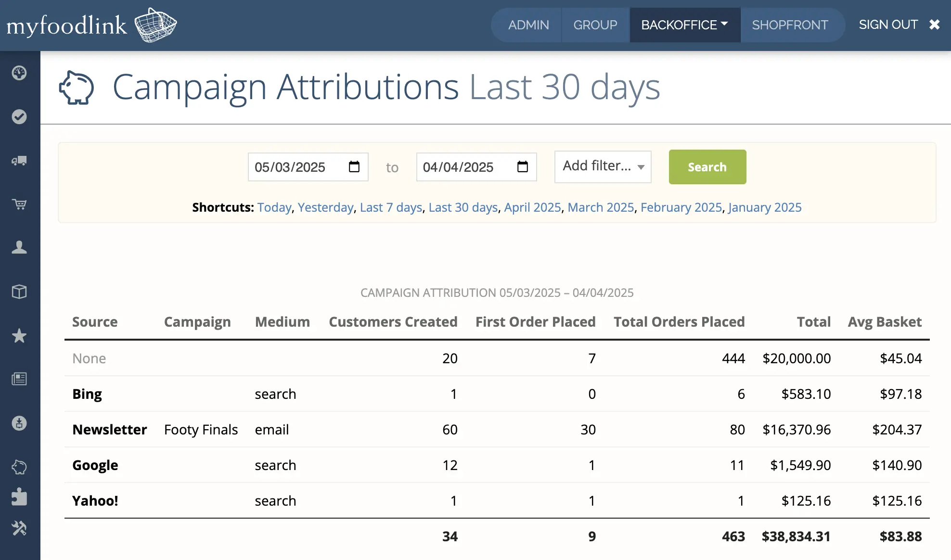Image resolution: width=951 pixels, height=560 pixels.
Task: Click the $83.88 overall average basket
Action: coord(900,536)
